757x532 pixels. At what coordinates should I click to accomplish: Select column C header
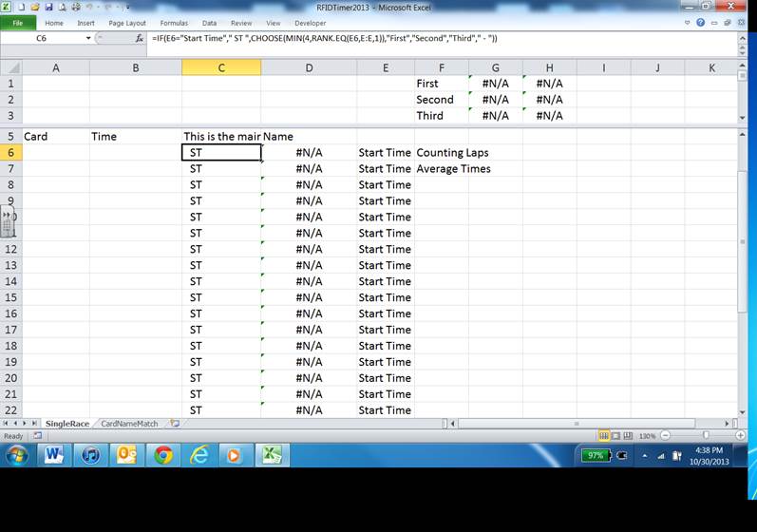pos(221,67)
